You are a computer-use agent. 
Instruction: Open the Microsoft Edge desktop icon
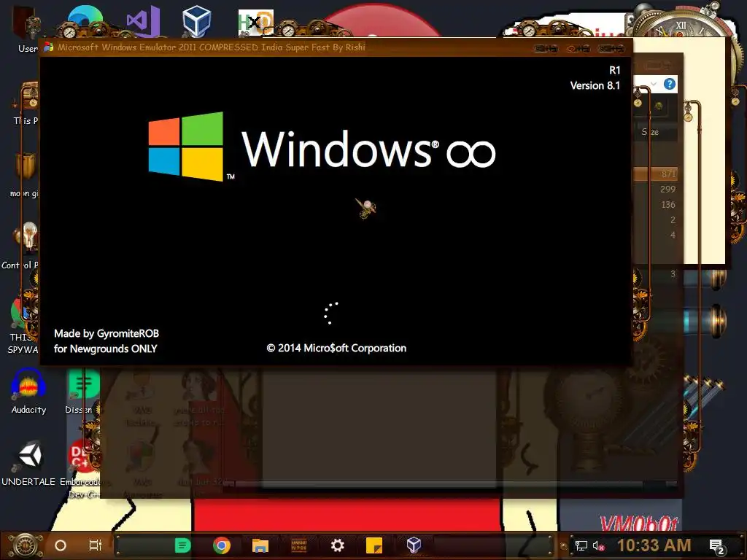tap(85, 20)
